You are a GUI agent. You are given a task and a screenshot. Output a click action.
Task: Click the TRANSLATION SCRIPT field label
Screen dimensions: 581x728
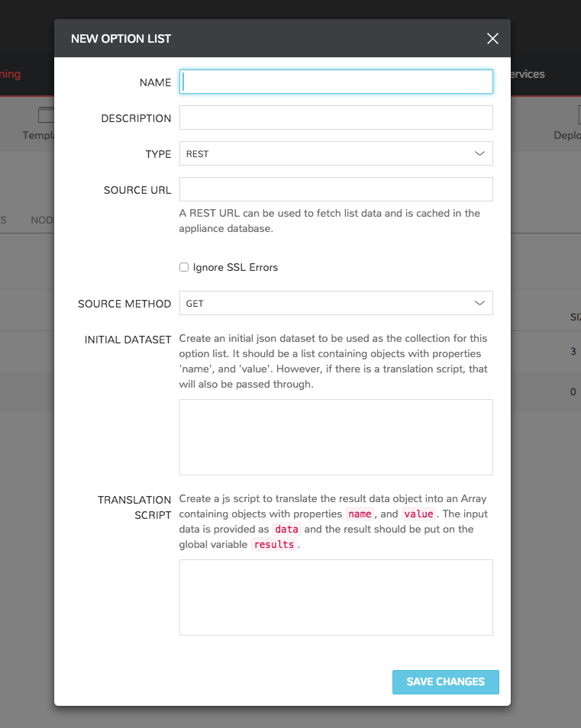134,507
